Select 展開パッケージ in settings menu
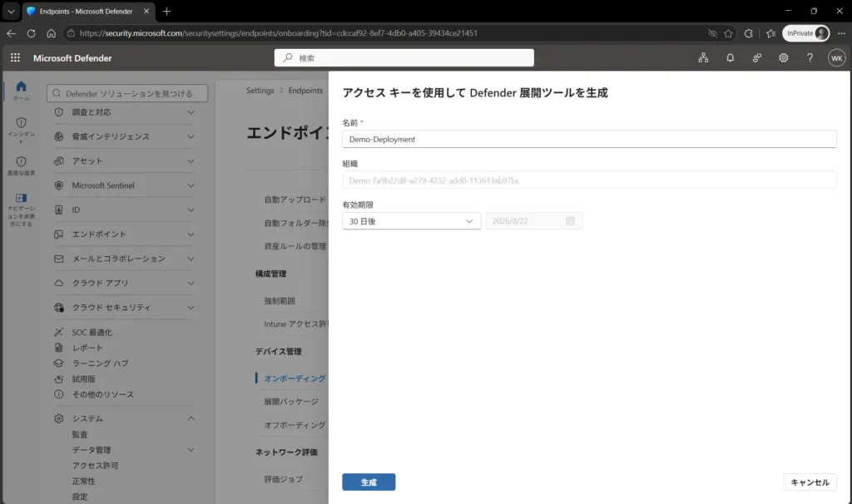Screen dimensions: 852x504 tap(291, 402)
